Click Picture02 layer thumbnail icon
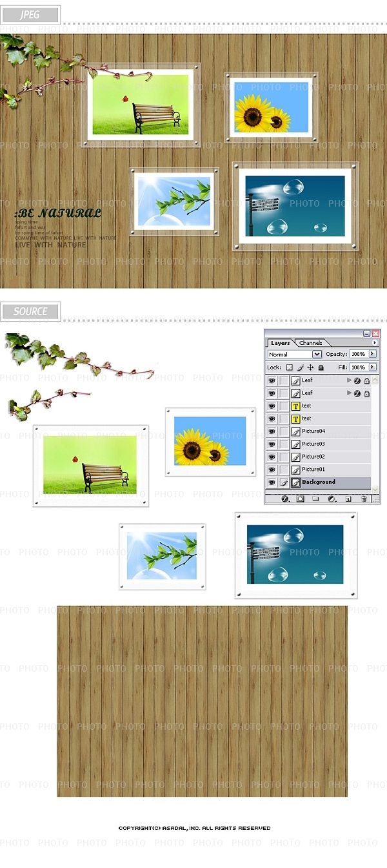This screenshot has height=868, width=387. [296, 457]
